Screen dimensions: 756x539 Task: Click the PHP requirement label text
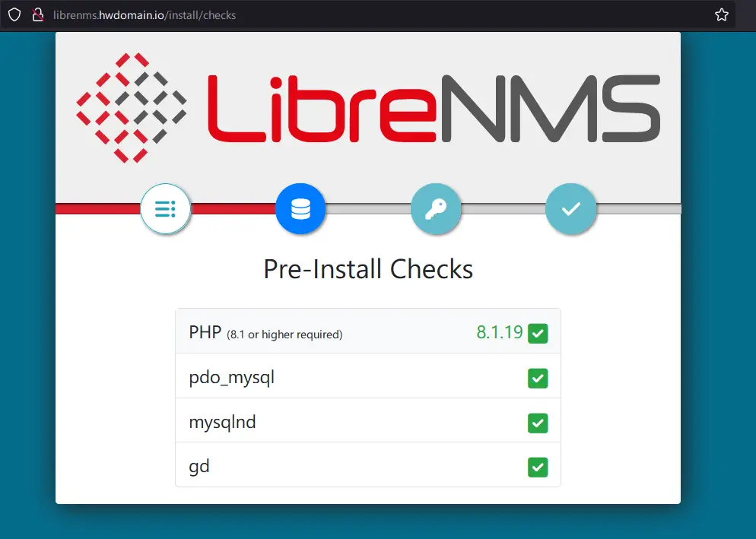tap(265, 333)
